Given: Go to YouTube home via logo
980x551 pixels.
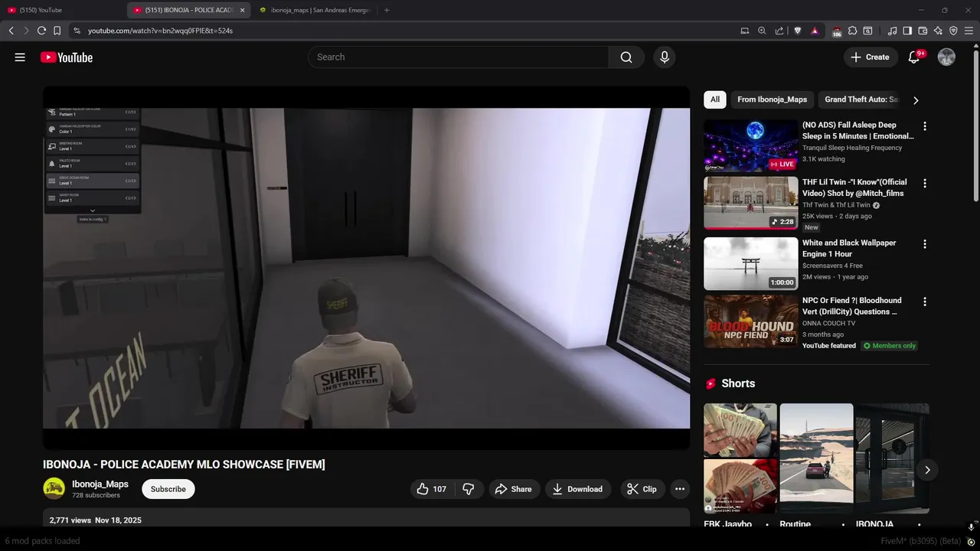Looking at the screenshot, I should pos(67,57).
